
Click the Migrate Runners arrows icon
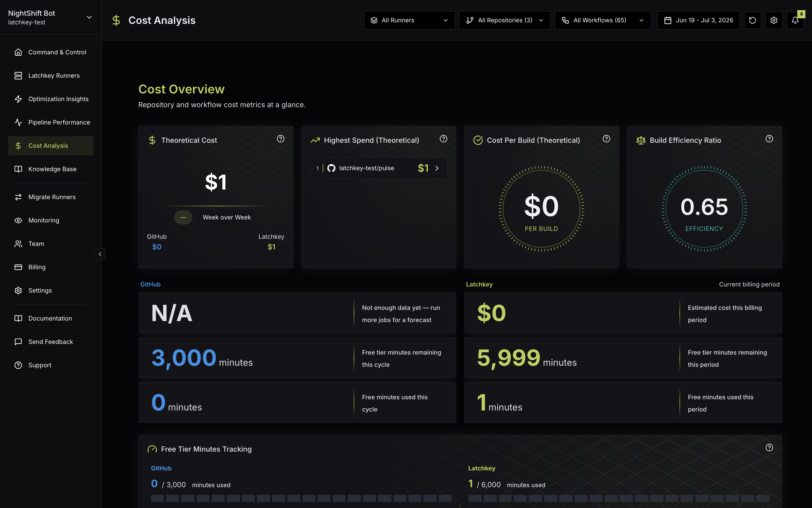[18, 197]
